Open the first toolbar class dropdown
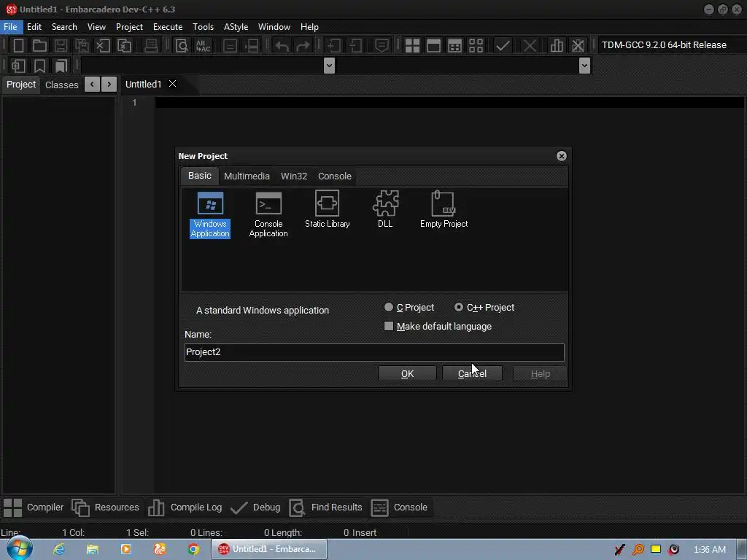 click(x=329, y=65)
